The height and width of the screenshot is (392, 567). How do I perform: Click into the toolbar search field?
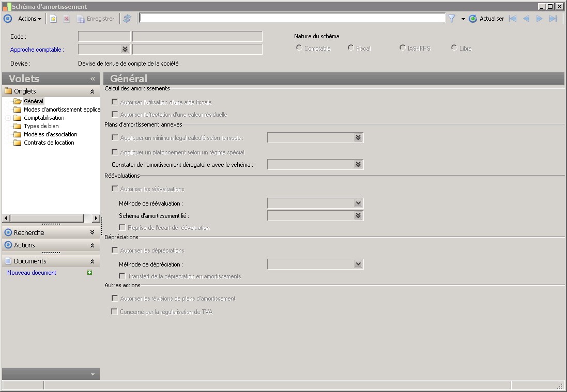coord(292,18)
